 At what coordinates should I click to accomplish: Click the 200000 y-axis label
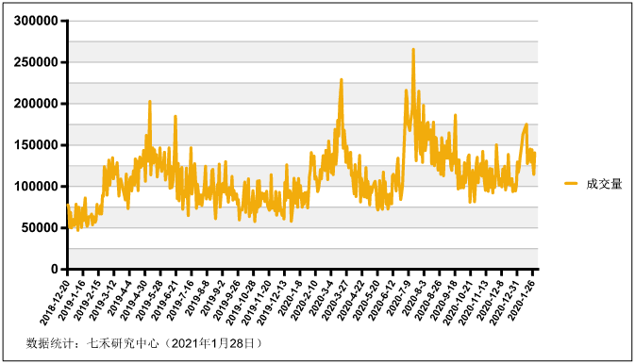(36, 104)
